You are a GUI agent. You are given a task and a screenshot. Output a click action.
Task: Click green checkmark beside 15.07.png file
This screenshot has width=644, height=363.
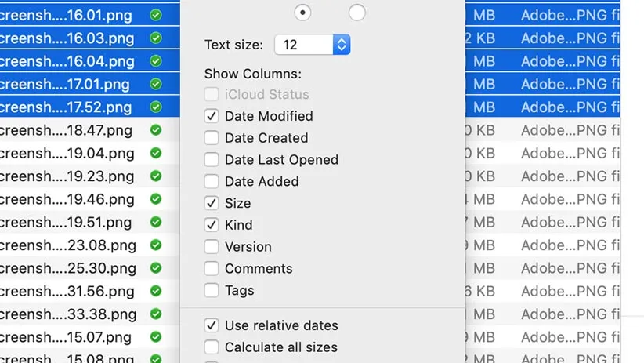pos(156,338)
